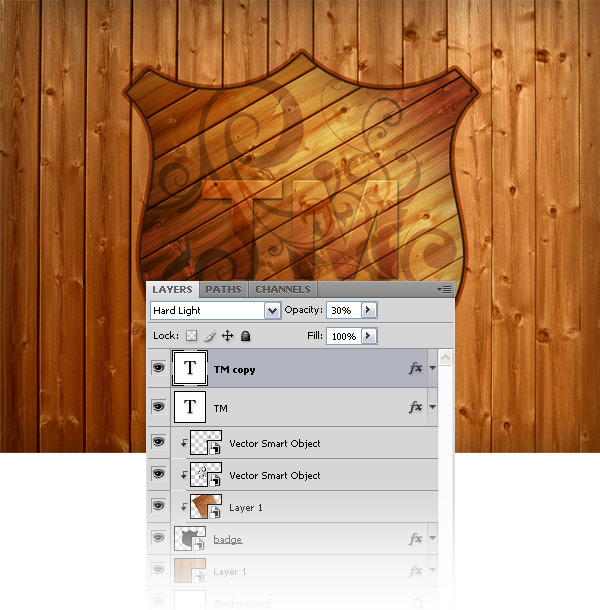Select the TM copy text thumbnail
The height and width of the screenshot is (610, 600).
190,368
